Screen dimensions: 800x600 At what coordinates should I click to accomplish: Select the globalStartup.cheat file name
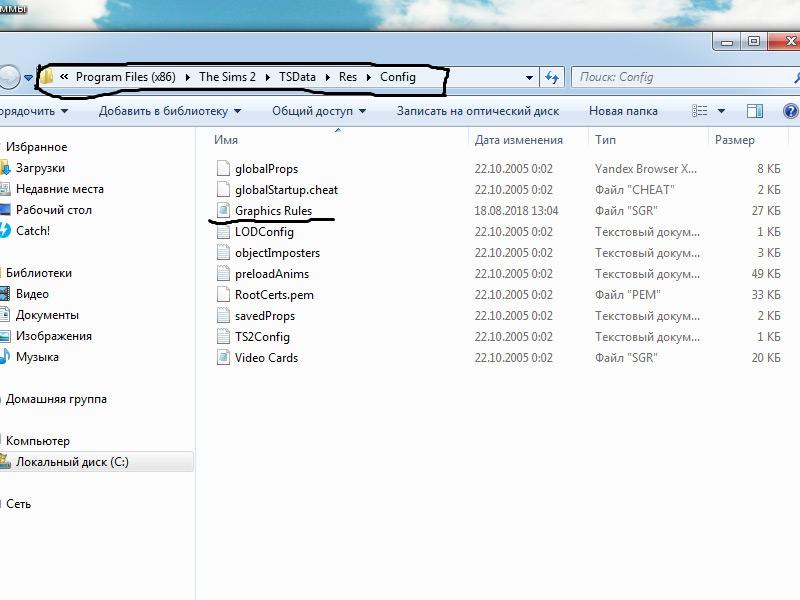(286, 189)
